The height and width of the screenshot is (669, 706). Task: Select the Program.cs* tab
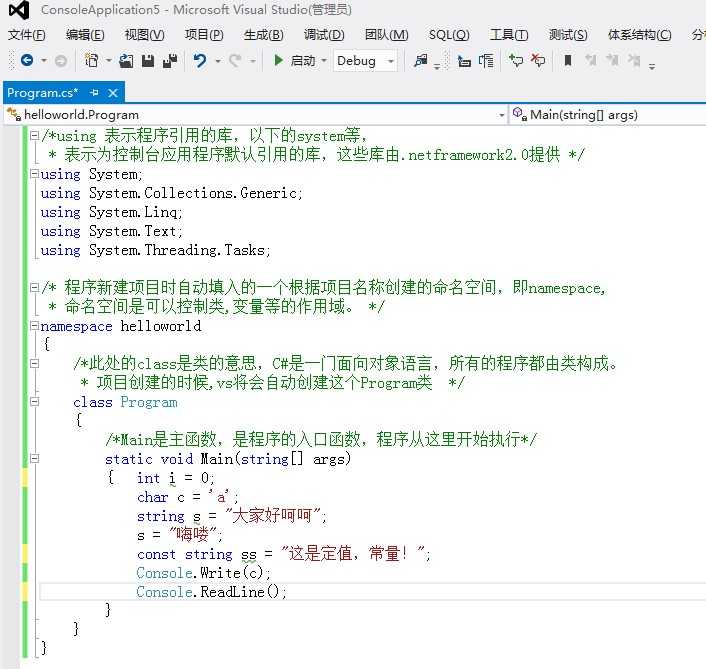(43, 93)
